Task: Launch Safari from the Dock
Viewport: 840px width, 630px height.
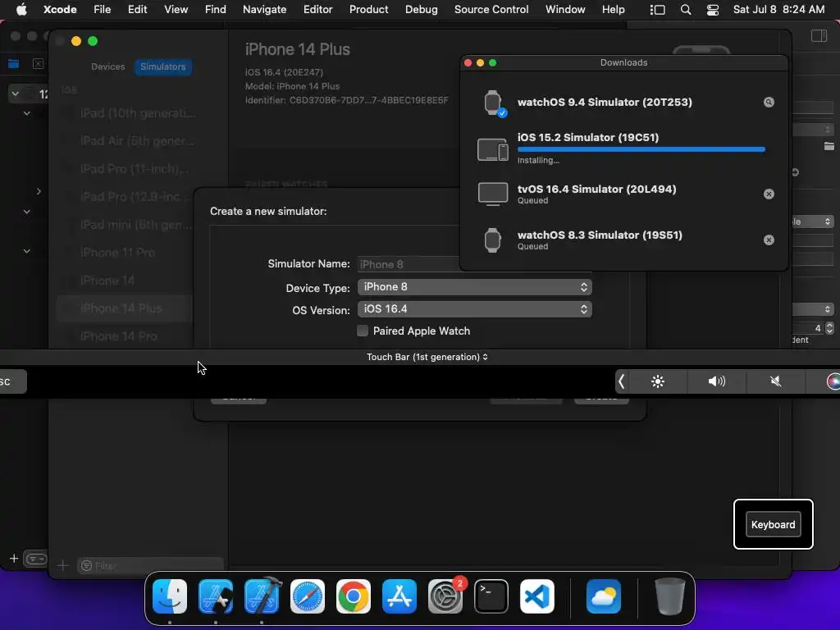Action: point(308,596)
